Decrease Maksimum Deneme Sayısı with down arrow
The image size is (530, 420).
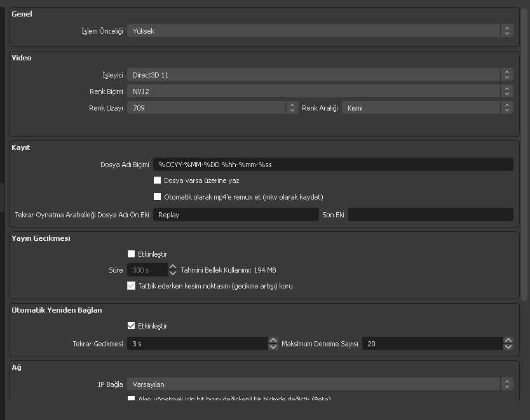(x=508, y=347)
